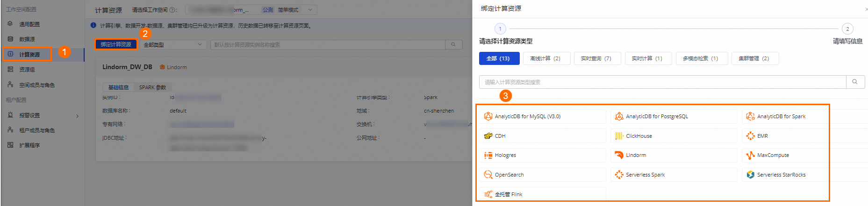Open the workspace selector dropdown
868x206 pixels.
click(251, 10)
